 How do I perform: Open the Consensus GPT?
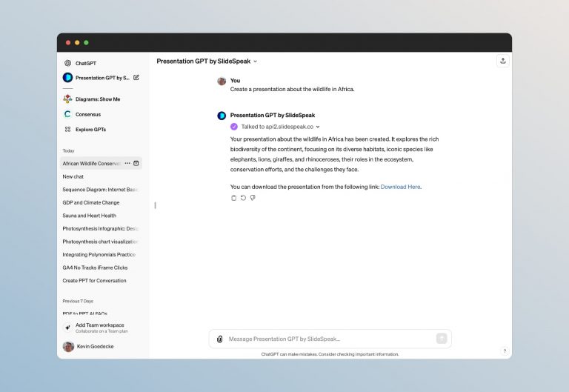coord(87,114)
